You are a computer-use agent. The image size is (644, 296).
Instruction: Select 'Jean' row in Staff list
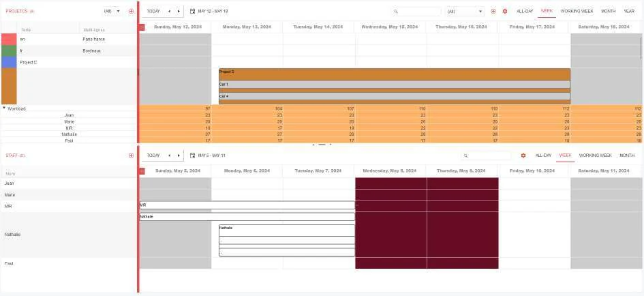coord(68,183)
